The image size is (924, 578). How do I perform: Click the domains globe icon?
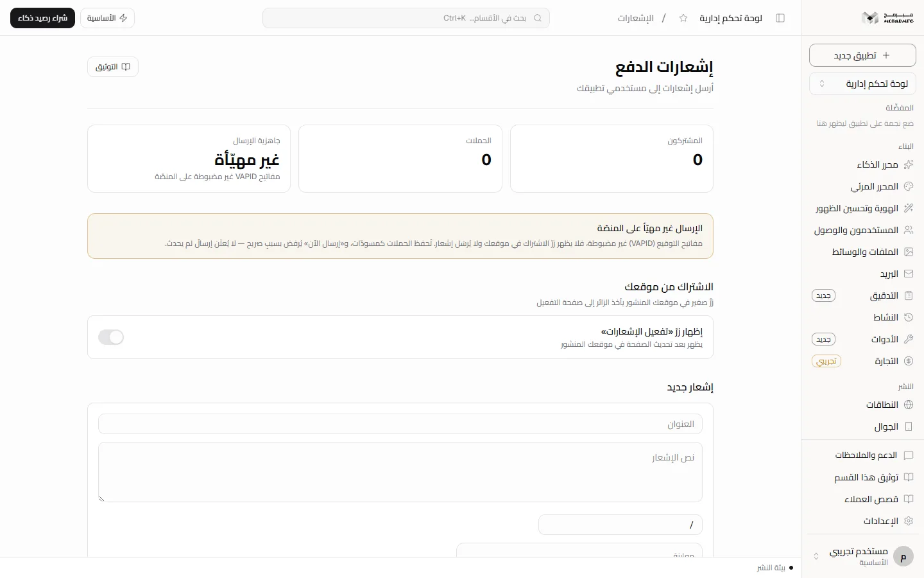[908, 405]
